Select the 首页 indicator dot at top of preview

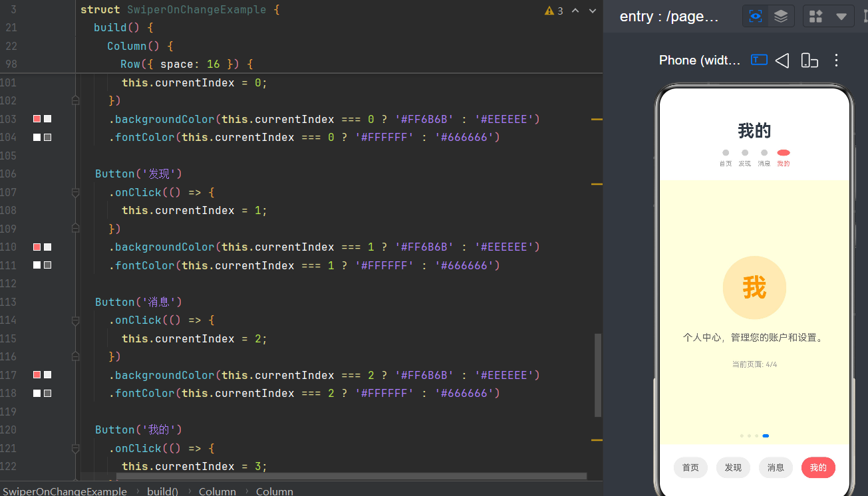[x=726, y=153]
